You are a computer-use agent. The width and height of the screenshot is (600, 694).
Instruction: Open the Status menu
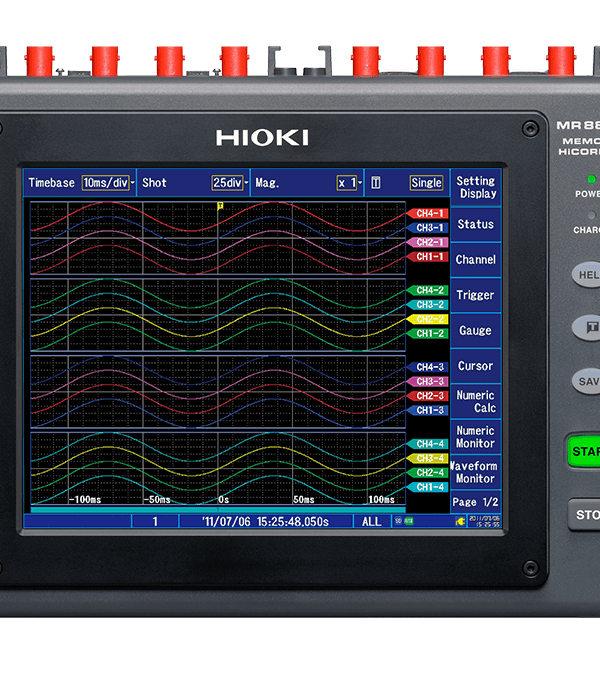coord(476,224)
